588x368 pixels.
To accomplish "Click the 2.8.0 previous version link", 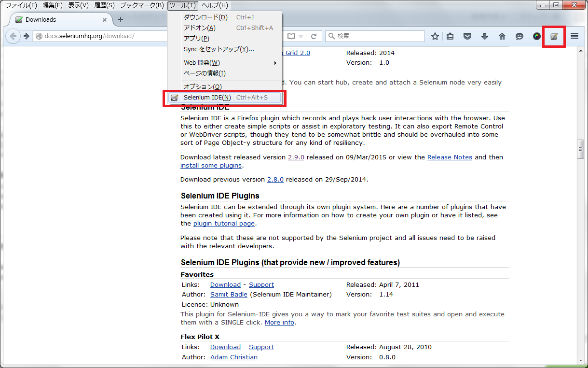I will [275, 180].
